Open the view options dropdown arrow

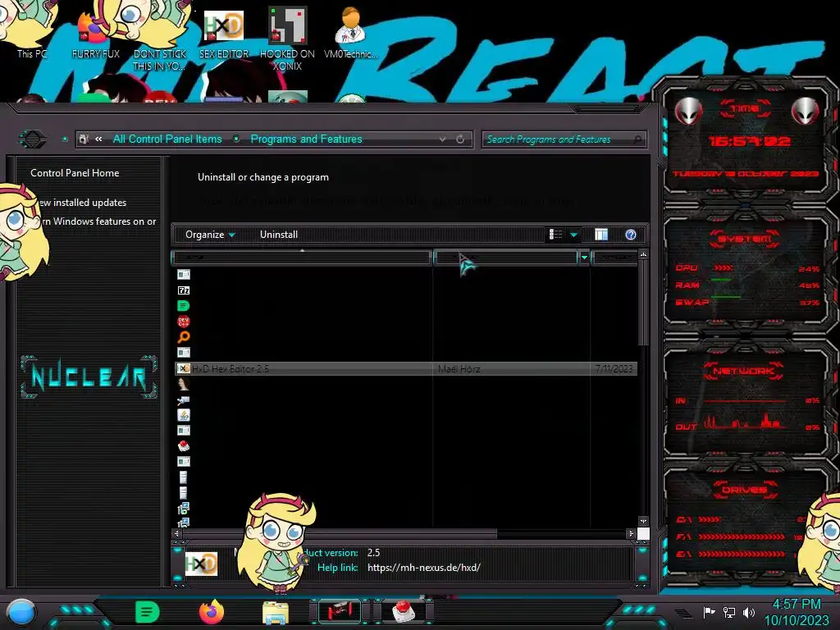coord(573,235)
